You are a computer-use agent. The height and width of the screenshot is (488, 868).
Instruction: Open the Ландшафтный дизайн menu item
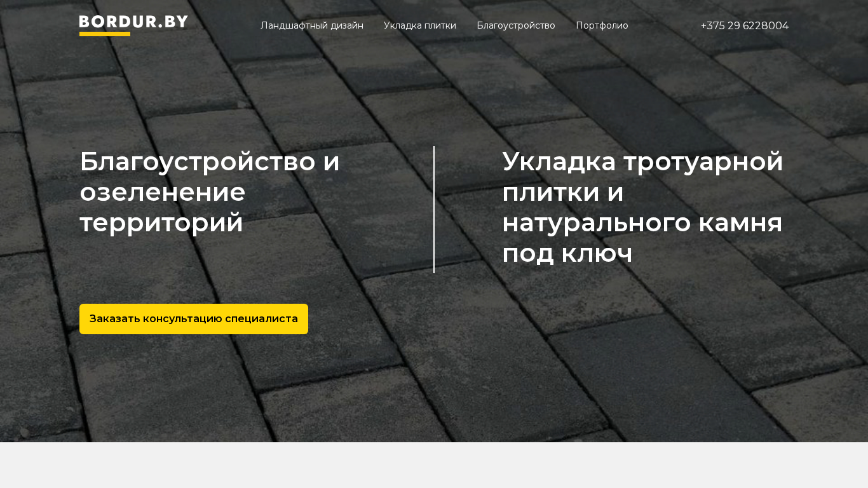click(312, 25)
